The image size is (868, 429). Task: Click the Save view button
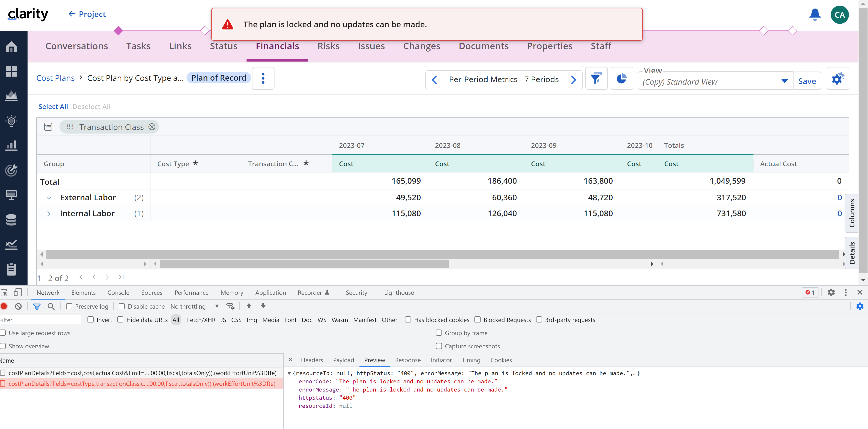click(x=807, y=81)
